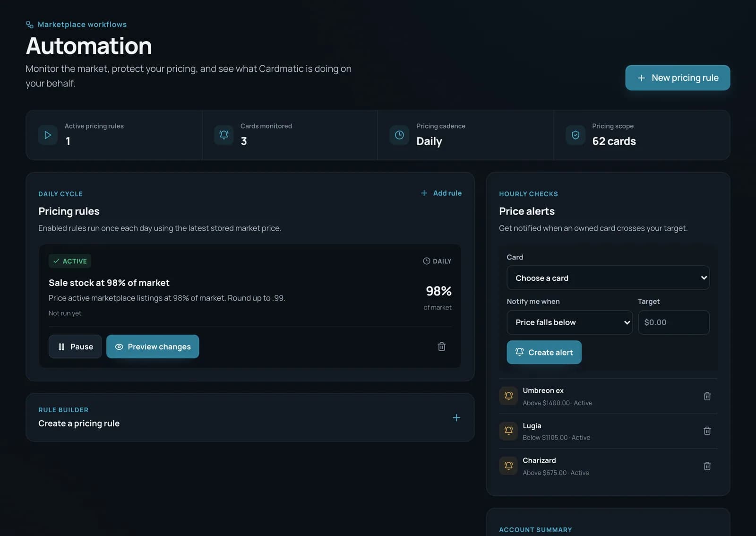The width and height of the screenshot is (756, 536).
Task: Click the Add rule link
Action: [x=441, y=193]
